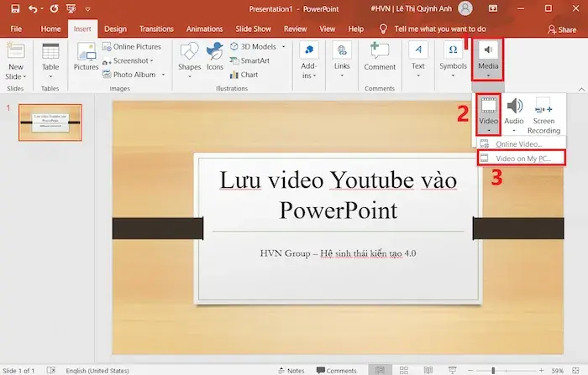Start slideshow from beginning icon in title bar
Viewport: 588px width, 375px height.
71,8
